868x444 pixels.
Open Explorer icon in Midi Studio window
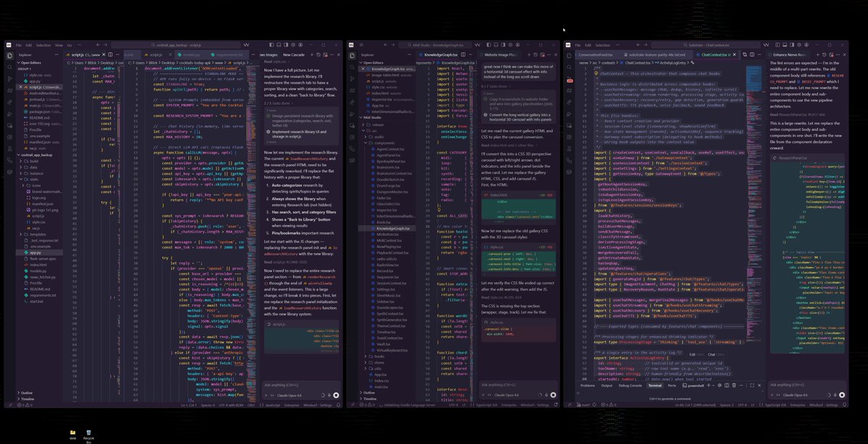click(x=352, y=55)
